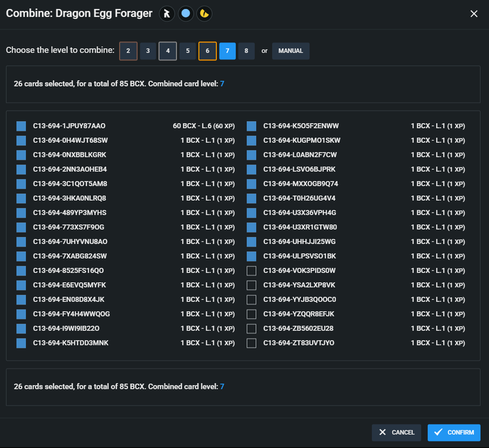Click the yellow dragon element icon

click(204, 14)
